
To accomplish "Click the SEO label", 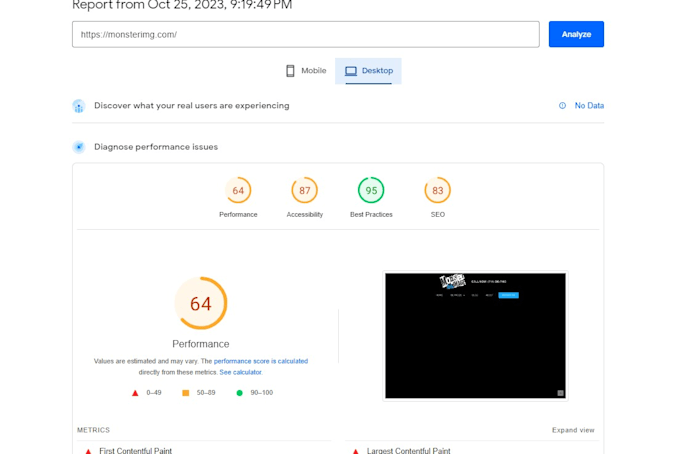I will tap(438, 215).
